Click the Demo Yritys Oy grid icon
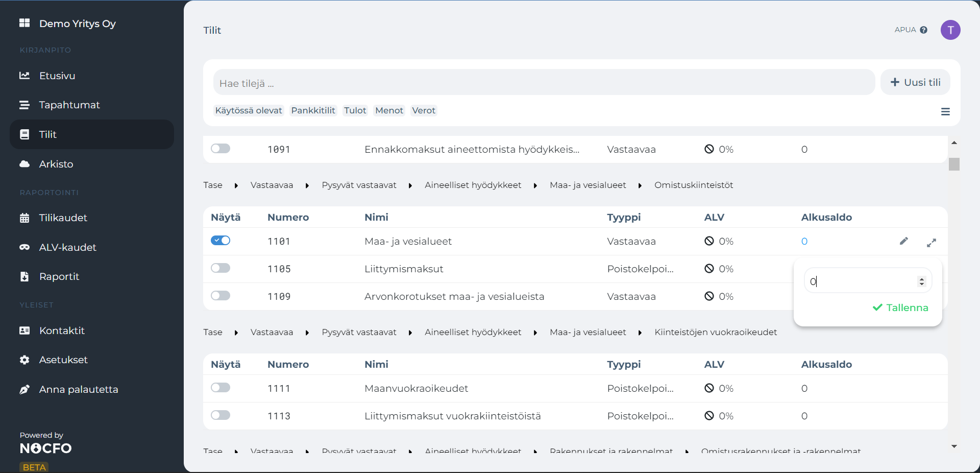 tap(24, 23)
